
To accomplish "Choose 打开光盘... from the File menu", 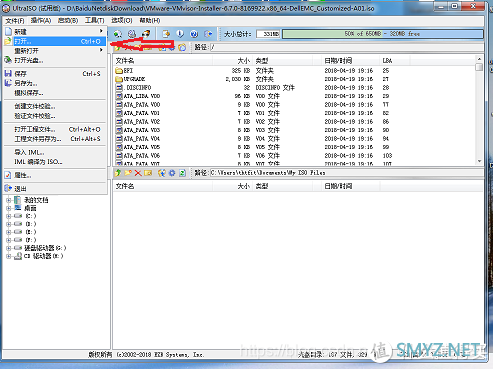I will [55, 60].
